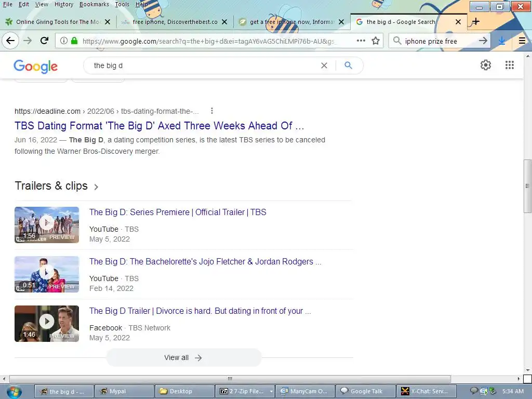Open a new tab with plus button
This screenshot has height=399, width=532.
475,22
